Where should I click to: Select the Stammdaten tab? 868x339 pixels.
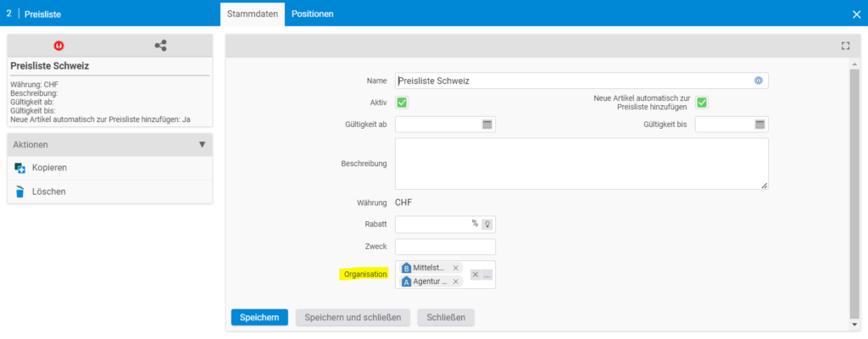tap(253, 14)
